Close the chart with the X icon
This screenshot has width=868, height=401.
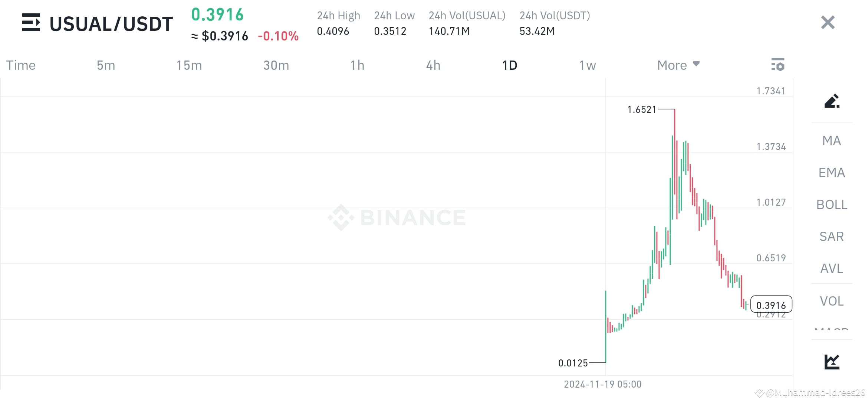(x=827, y=22)
